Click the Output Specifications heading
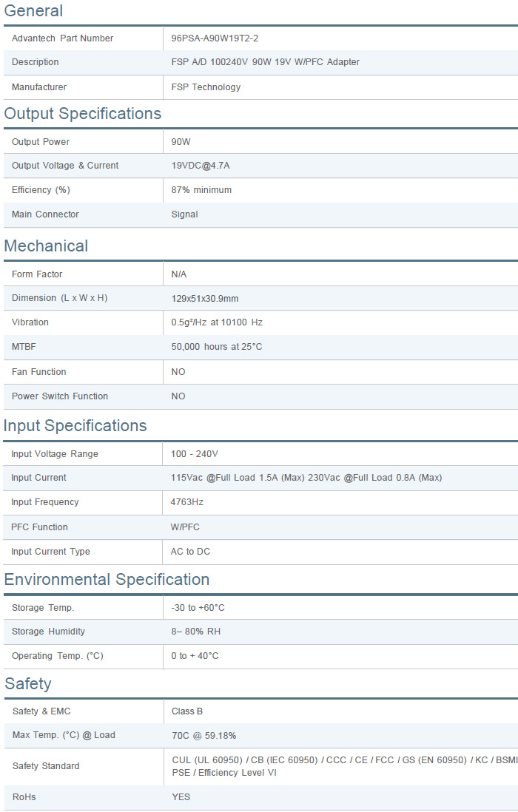The height and width of the screenshot is (812, 518). [x=82, y=114]
